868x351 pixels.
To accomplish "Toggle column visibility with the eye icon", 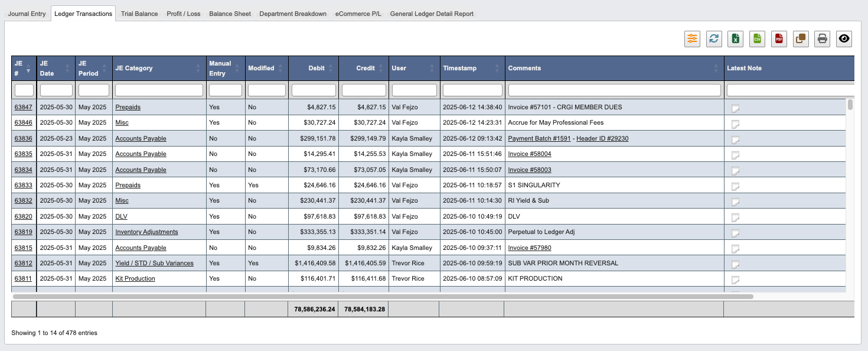I will [x=844, y=38].
